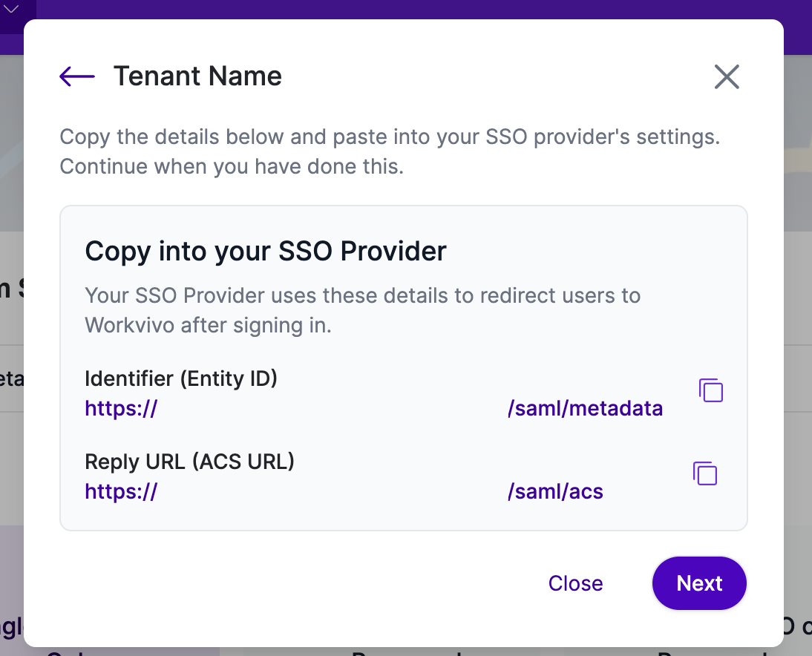Select the 'Copy into your SSO Provider' heading
This screenshot has width=812, height=656.
[x=266, y=252]
